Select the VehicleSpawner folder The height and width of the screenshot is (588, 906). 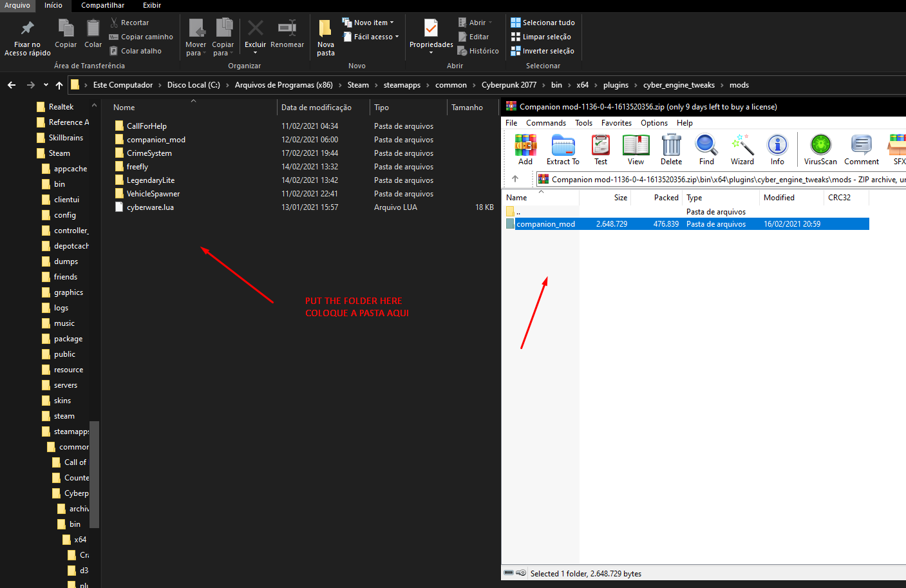153,194
